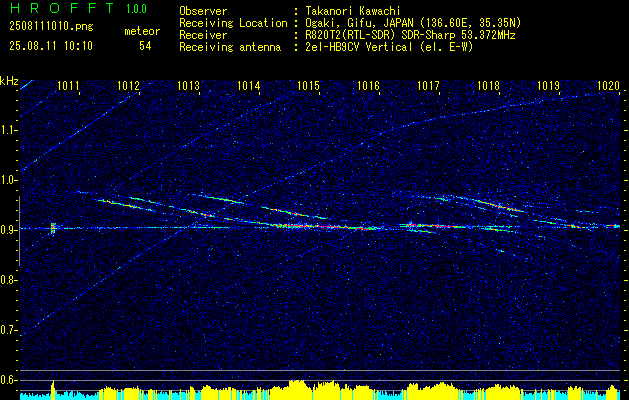Click antenna text 2el-HB9CV Vertical
Image resolution: width=629 pixels, height=400 pixels.
[359, 47]
